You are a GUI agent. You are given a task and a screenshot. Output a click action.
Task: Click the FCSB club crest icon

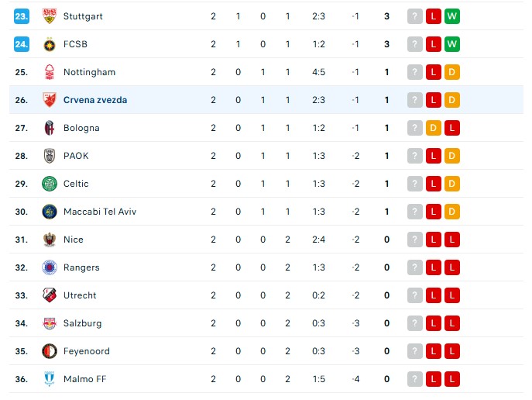tap(50, 44)
